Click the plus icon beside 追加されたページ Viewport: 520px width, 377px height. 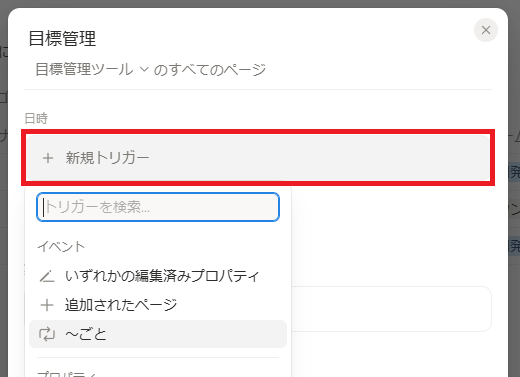pos(47,305)
